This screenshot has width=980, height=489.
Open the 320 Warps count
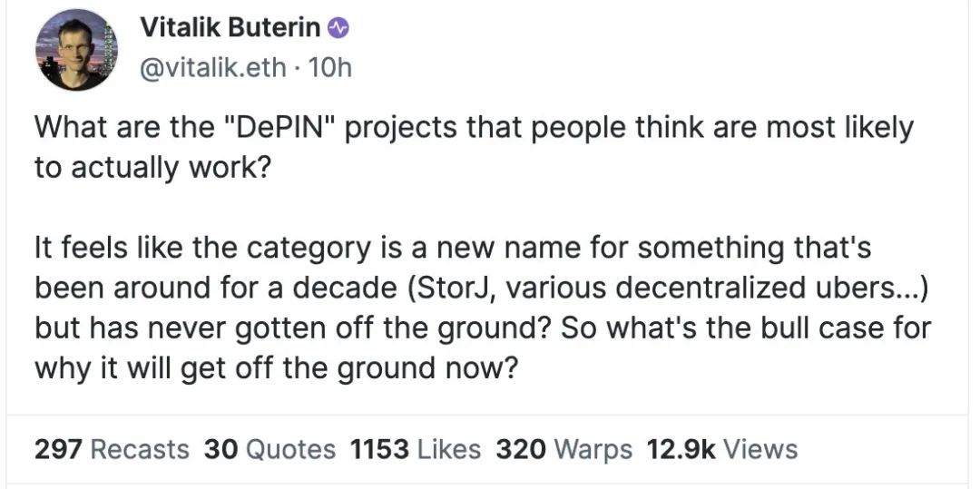click(562, 449)
